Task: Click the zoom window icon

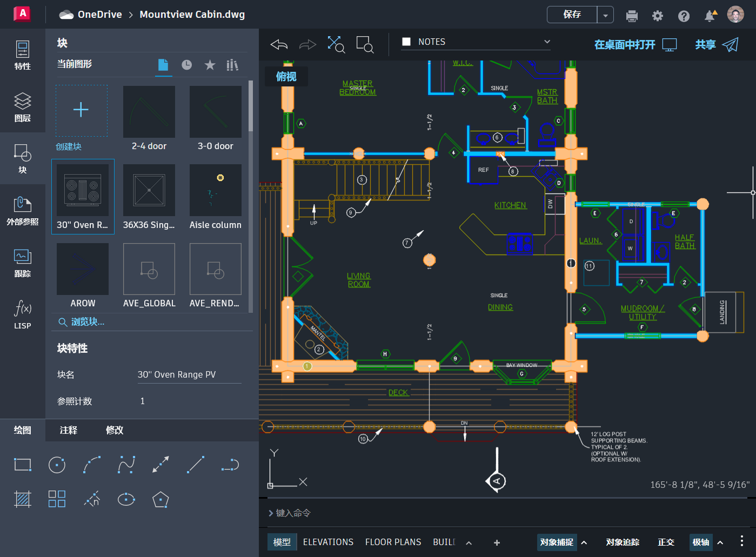Action: pos(365,44)
